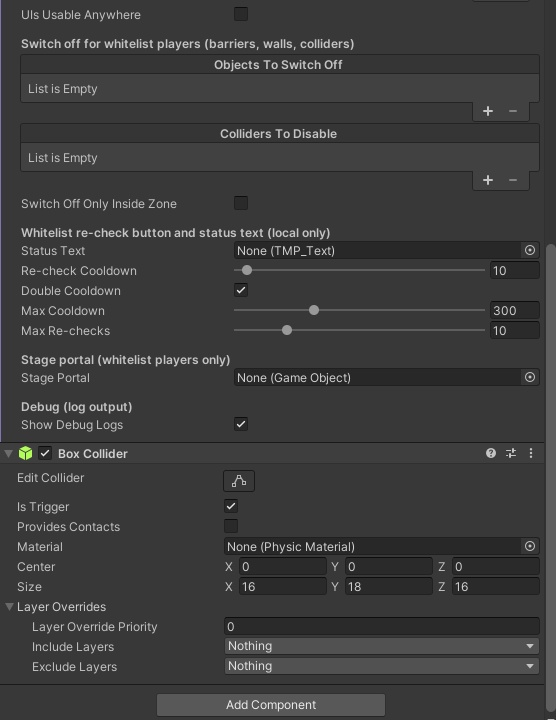Open Box Collider help reference icon
Image resolution: width=556 pixels, height=720 pixels.
tap(491, 453)
